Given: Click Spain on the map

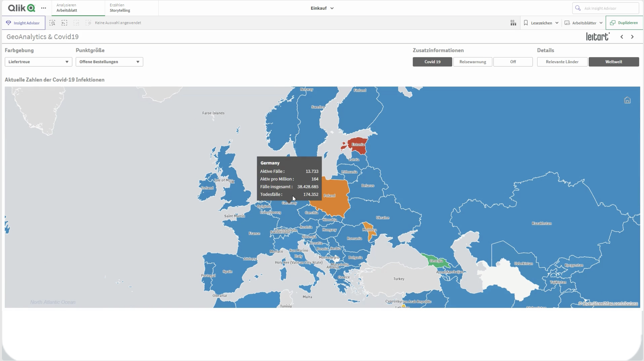Looking at the screenshot, I should (227, 272).
